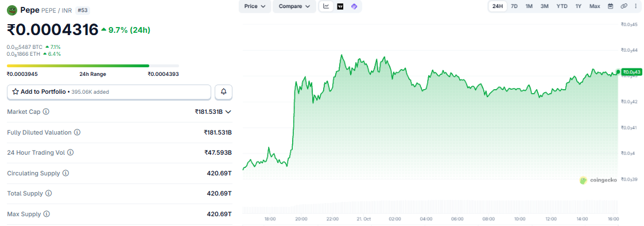Click Fully Diluted Valuation info icon
This screenshot has width=644, height=226.
pyautogui.click(x=77, y=133)
